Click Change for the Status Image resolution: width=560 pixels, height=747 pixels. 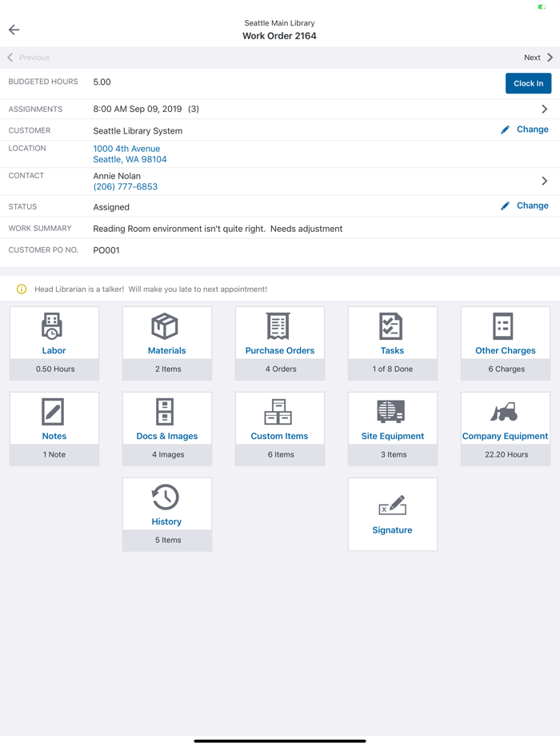coord(532,206)
